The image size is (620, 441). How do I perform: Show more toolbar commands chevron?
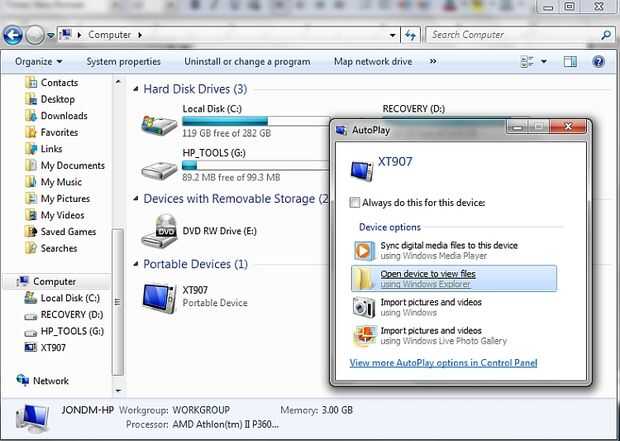[x=433, y=61]
